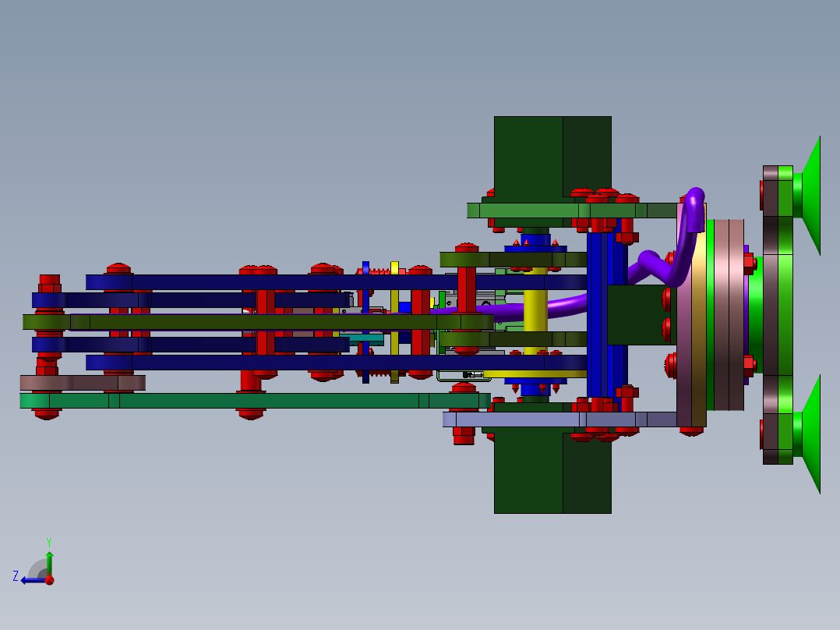Screen dimensions: 840x630
Task: Select the upper dark green block
Action: [x=552, y=157]
